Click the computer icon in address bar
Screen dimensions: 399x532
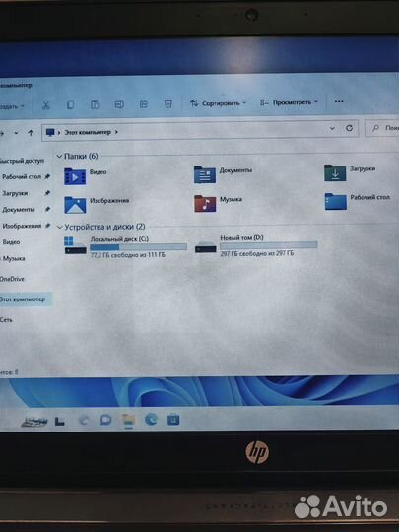[50, 132]
